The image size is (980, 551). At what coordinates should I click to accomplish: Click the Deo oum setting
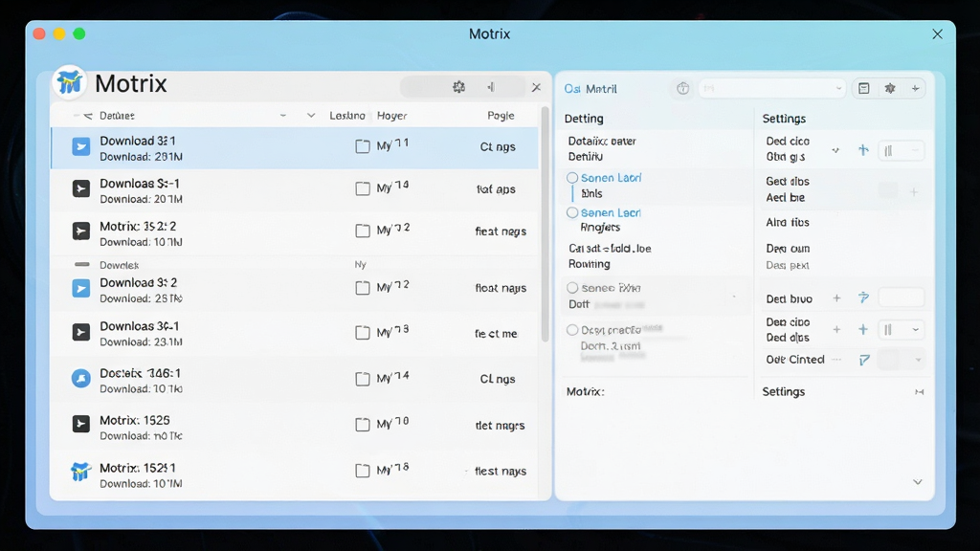(x=788, y=249)
